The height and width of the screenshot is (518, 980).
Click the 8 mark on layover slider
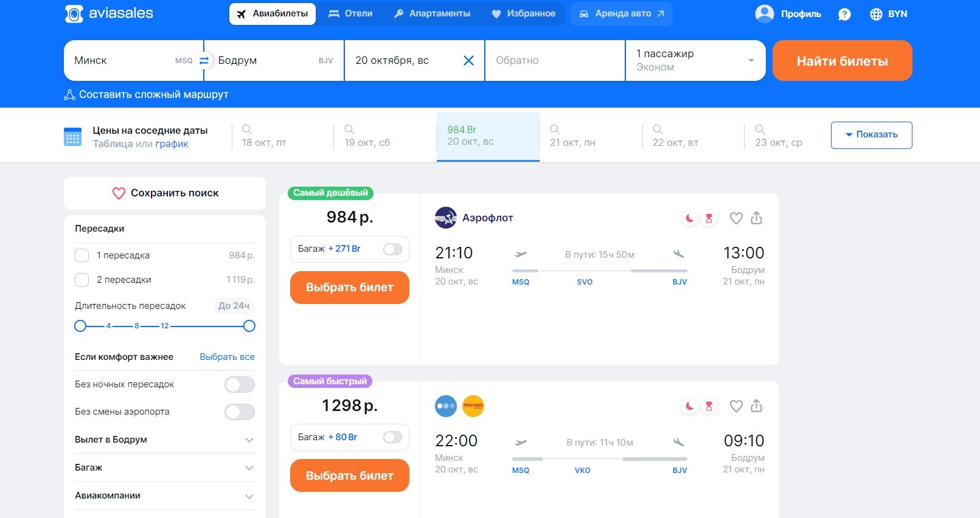(x=137, y=326)
